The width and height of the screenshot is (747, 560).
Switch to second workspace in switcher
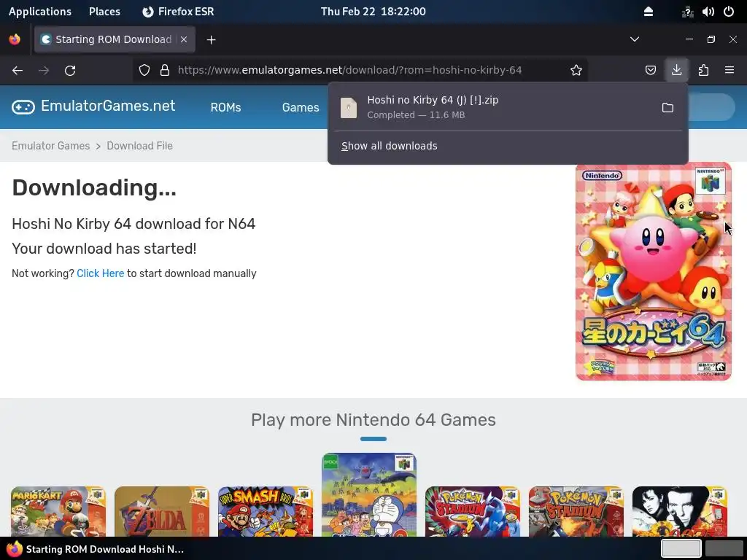pos(724,548)
